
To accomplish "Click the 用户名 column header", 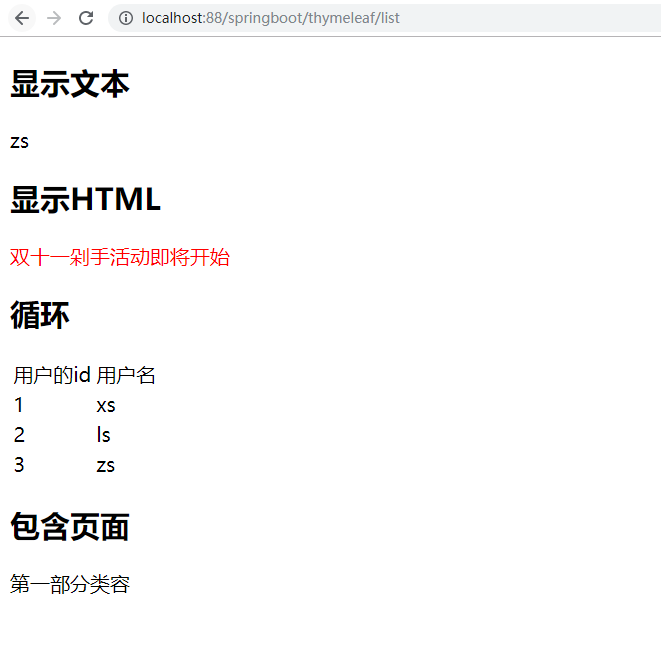I will click(126, 375).
